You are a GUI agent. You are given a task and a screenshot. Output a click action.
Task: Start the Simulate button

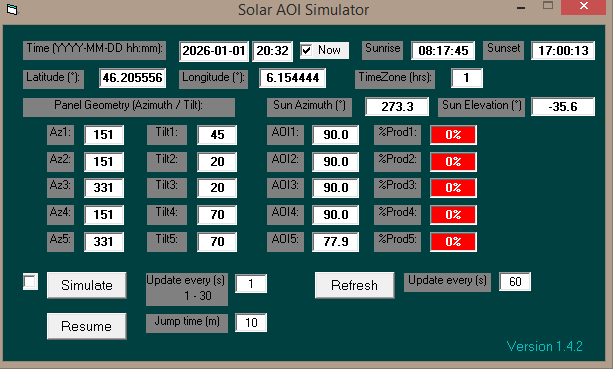click(86, 285)
